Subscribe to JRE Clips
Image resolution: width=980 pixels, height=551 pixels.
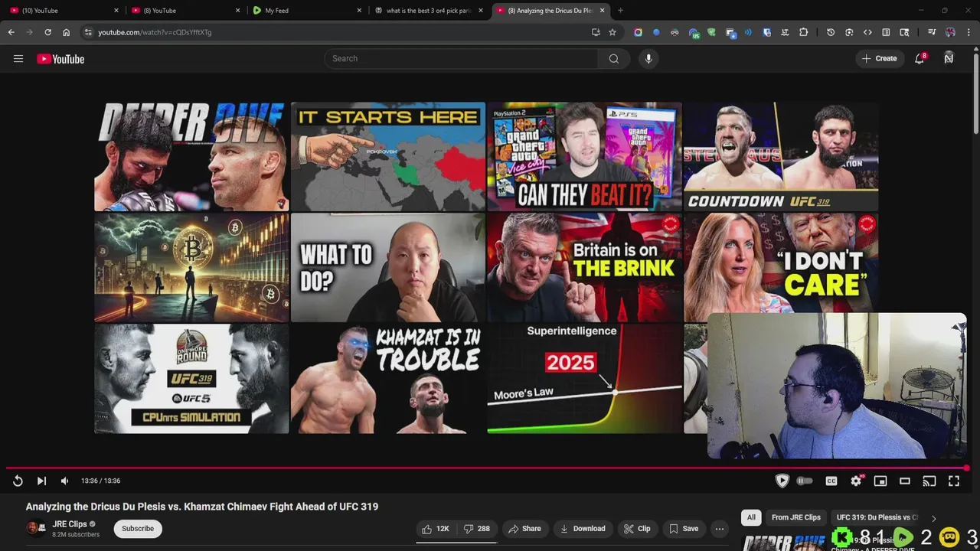(138, 529)
